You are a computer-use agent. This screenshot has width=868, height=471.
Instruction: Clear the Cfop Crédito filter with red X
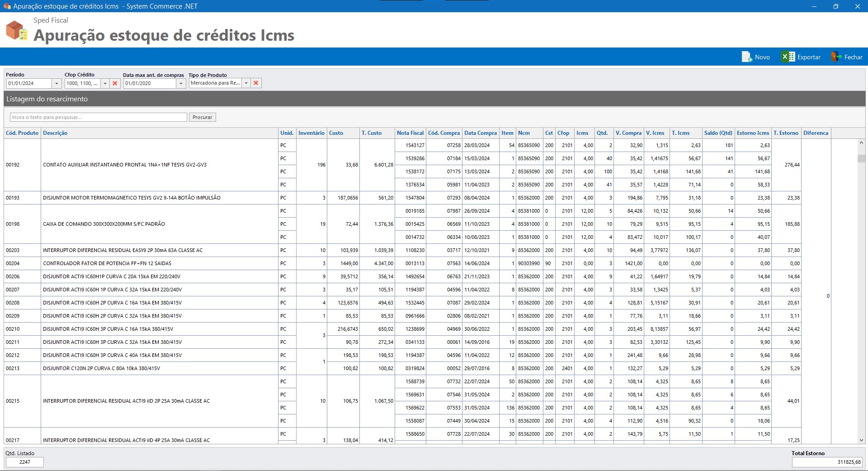point(115,83)
